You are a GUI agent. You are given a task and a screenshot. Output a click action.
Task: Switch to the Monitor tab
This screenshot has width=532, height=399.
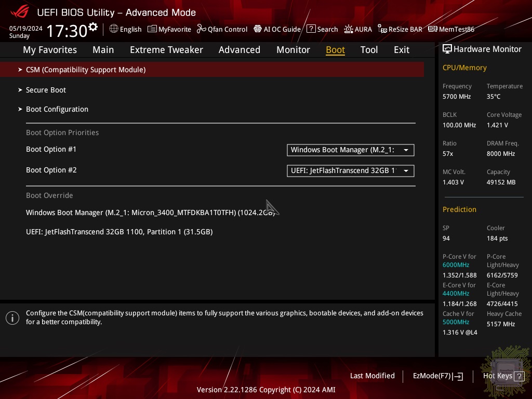click(x=293, y=50)
